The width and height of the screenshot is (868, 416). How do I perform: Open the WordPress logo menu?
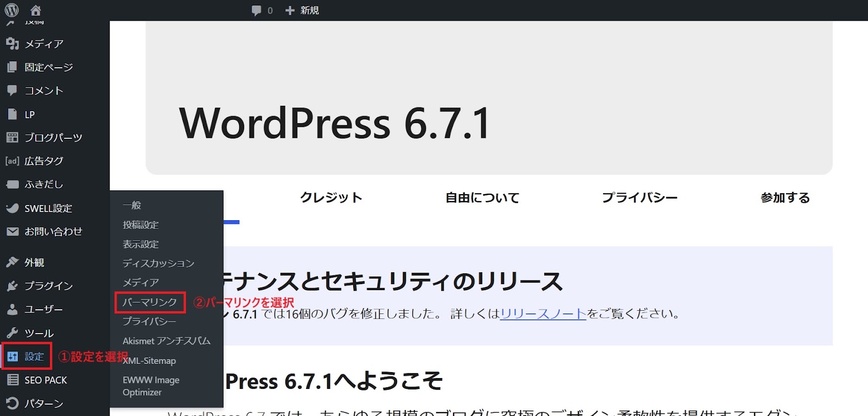[x=11, y=10]
